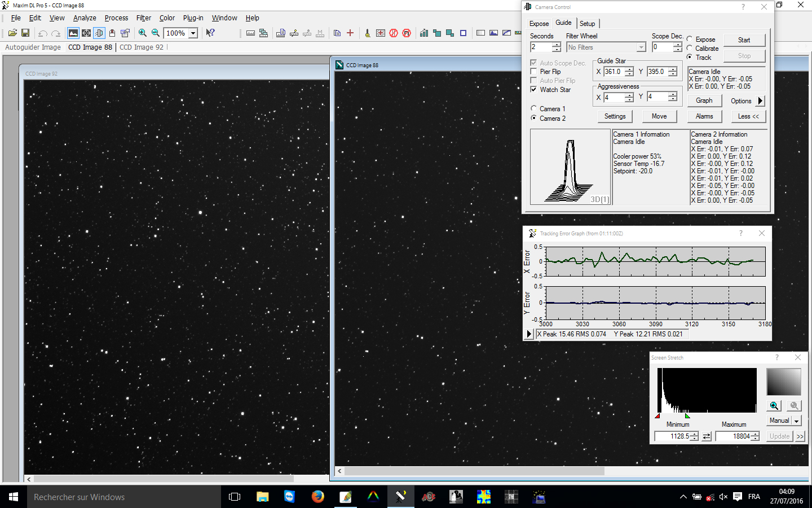Switch to the Expose tab

click(539, 24)
